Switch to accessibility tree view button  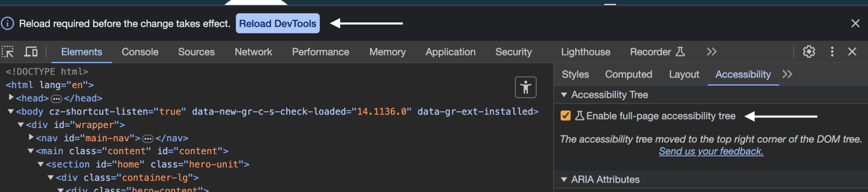tap(526, 87)
